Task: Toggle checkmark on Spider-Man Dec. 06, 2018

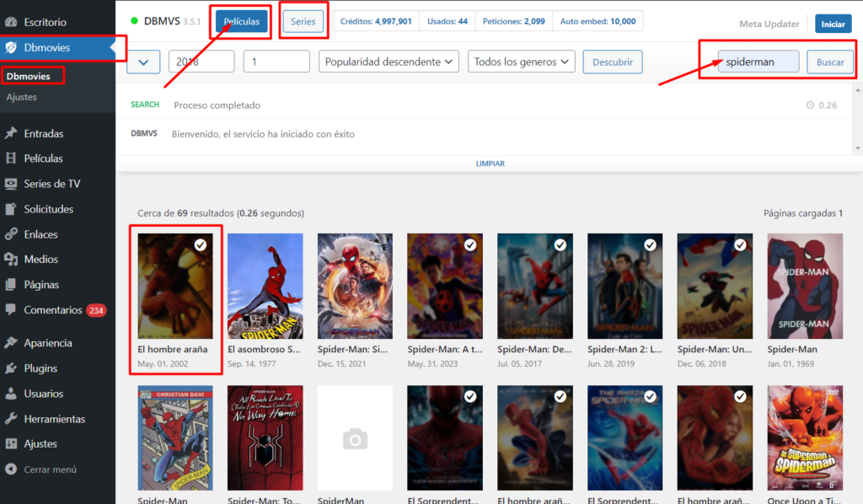Action: pyautogui.click(x=740, y=245)
